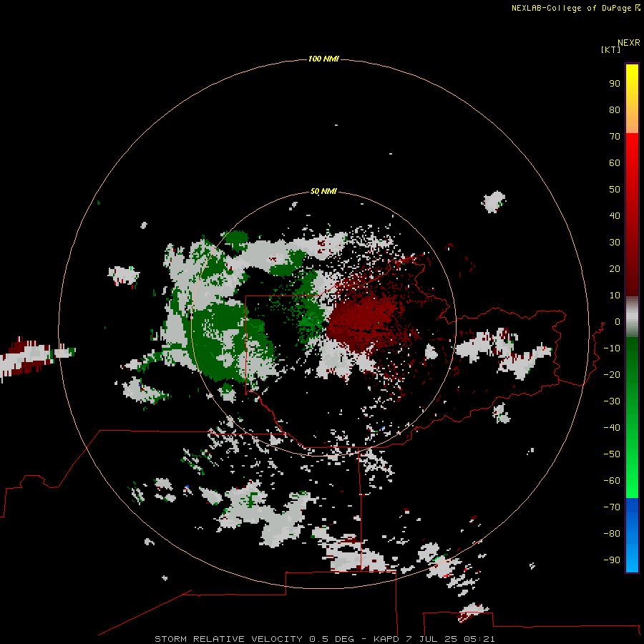Screen dimensions: 644x644
Task: Click the 20 value on the velocity scale
Action: [x=615, y=268]
